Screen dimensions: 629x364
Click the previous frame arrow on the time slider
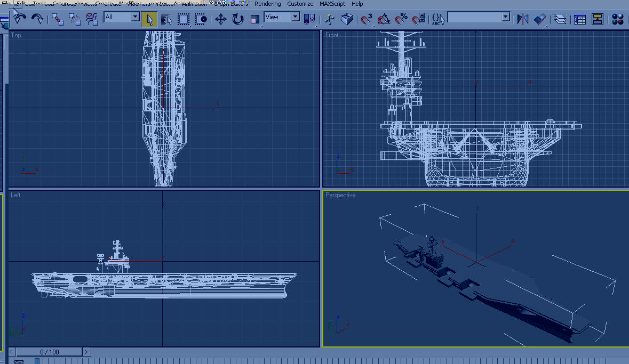pos(12,352)
